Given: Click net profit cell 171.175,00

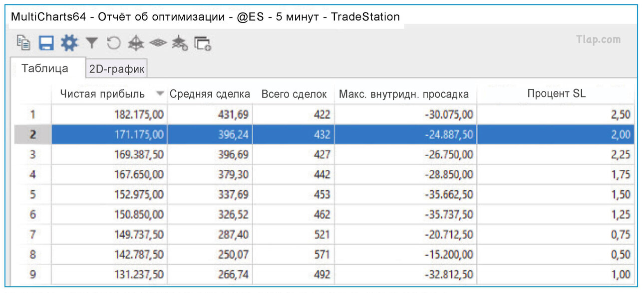Looking at the screenshot, I should coord(109,134).
